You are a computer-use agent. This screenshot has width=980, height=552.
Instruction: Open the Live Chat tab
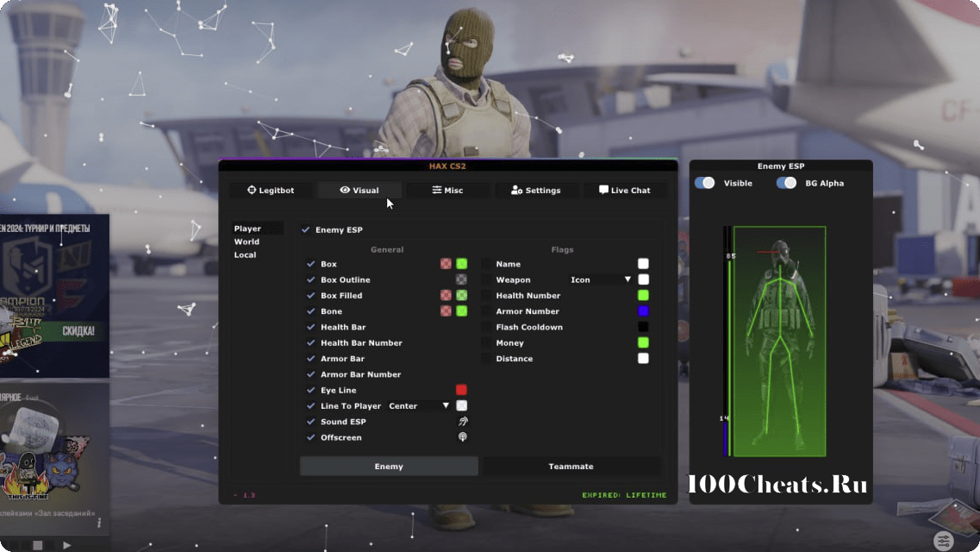point(624,190)
